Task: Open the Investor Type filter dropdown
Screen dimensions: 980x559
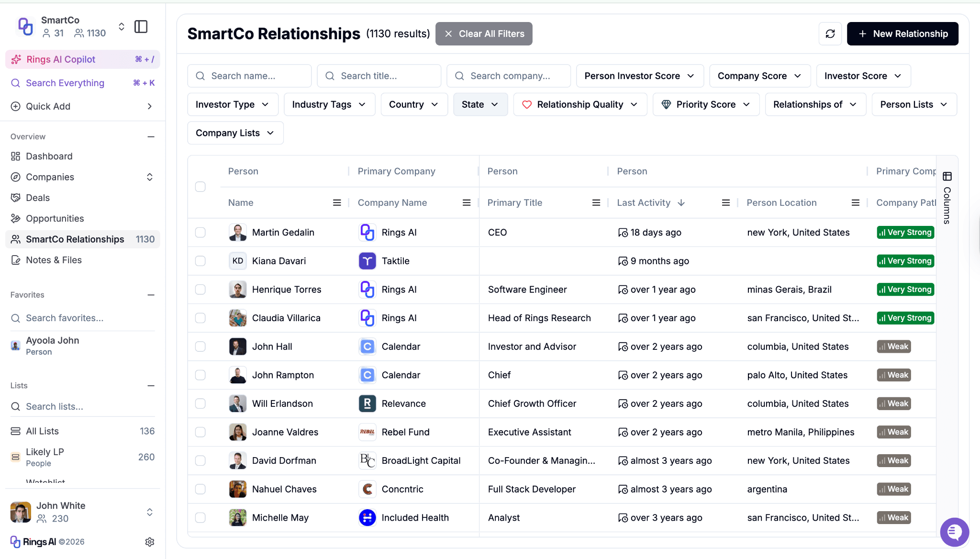Action: [x=233, y=104]
